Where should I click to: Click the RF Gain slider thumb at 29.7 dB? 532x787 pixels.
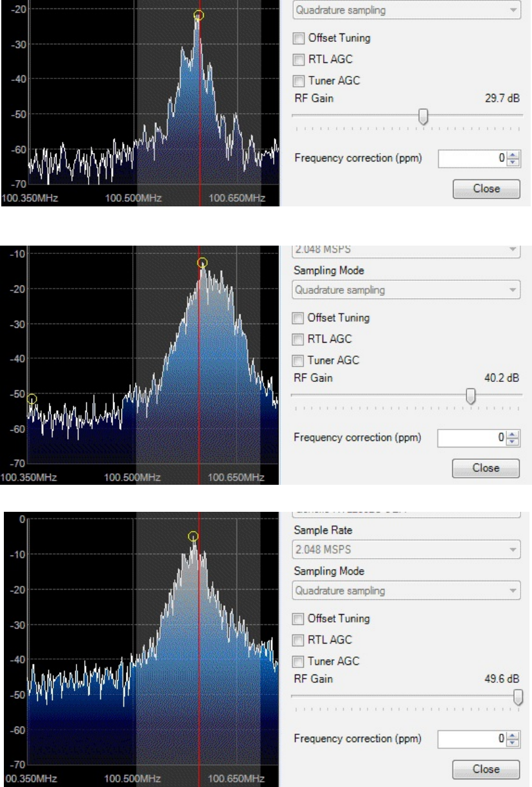point(423,116)
